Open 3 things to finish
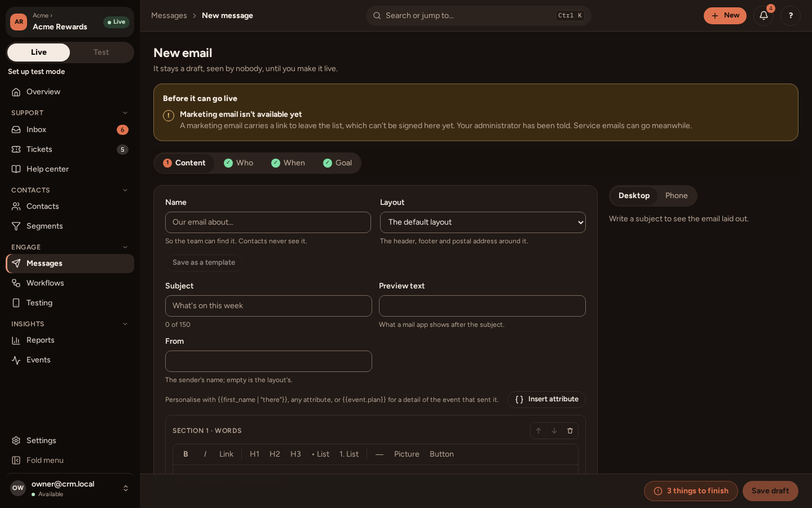812x508 pixels. click(x=691, y=491)
